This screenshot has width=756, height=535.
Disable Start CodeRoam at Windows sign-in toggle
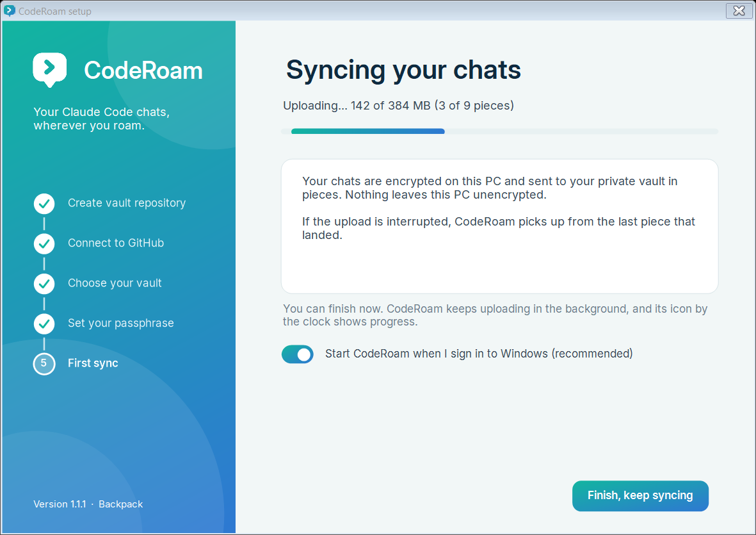click(298, 354)
